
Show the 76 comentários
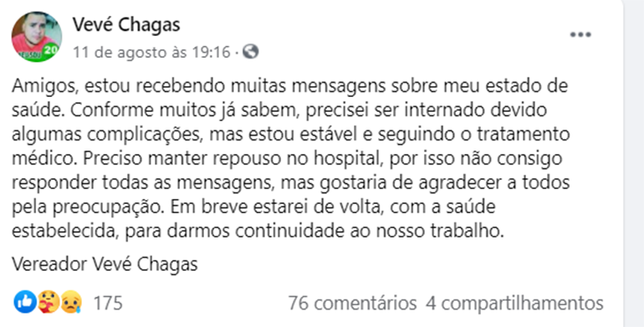coord(352,304)
